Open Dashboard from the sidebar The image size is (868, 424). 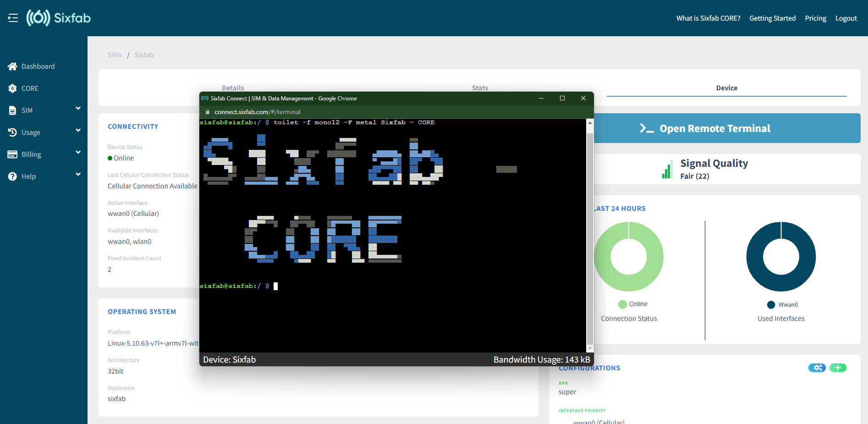[38, 66]
